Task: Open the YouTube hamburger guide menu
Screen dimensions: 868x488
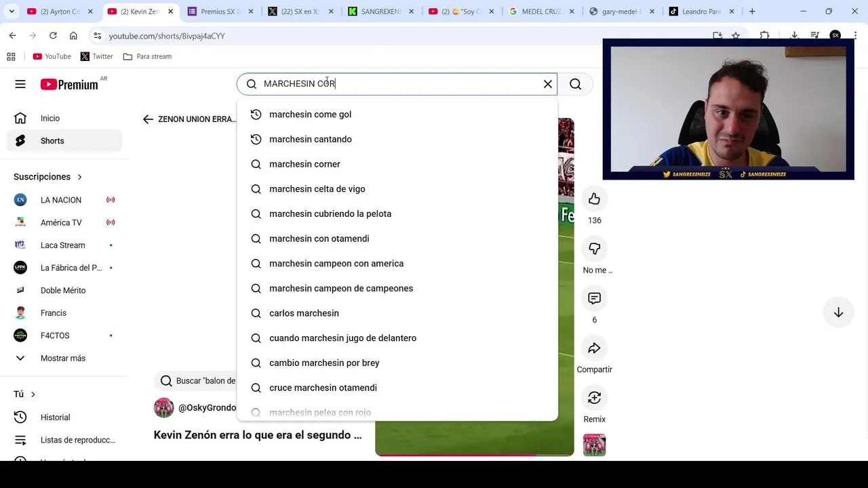Action: (x=20, y=84)
